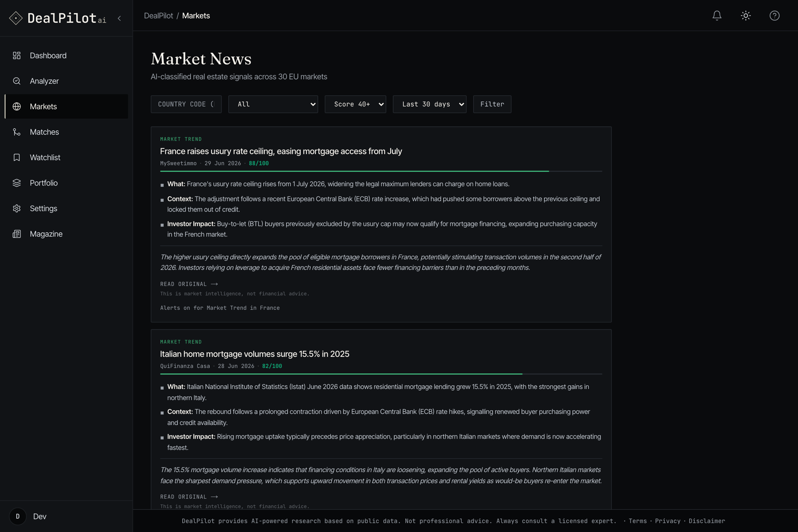This screenshot has width=798, height=532.
Task: Open notifications bell
Action: coord(717,16)
